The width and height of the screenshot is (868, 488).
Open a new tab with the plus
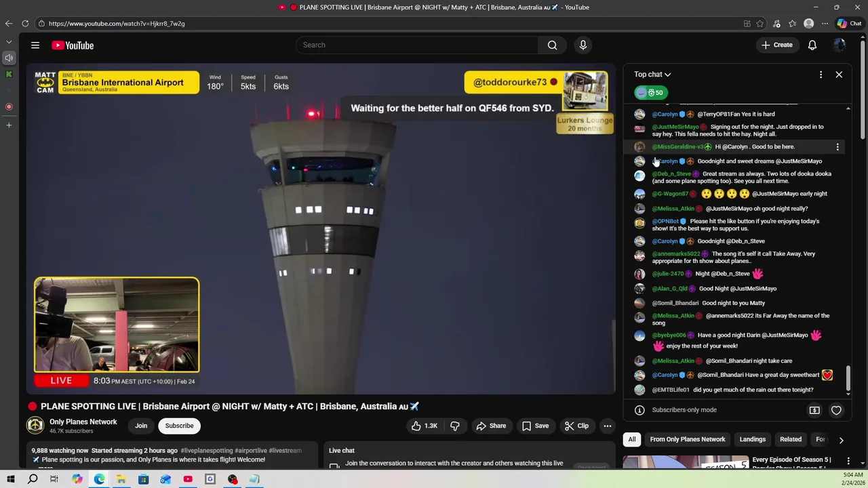pyautogui.click(x=9, y=125)
